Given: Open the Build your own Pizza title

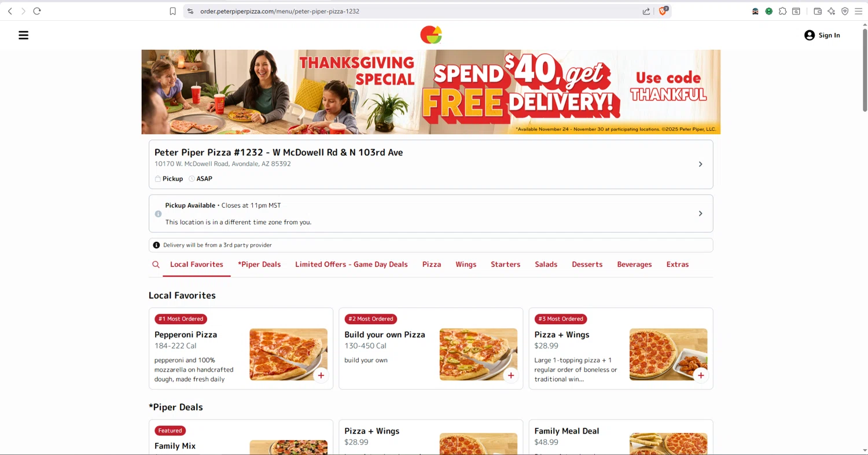Looking at the screenshot, I should (x=385, y=335).
